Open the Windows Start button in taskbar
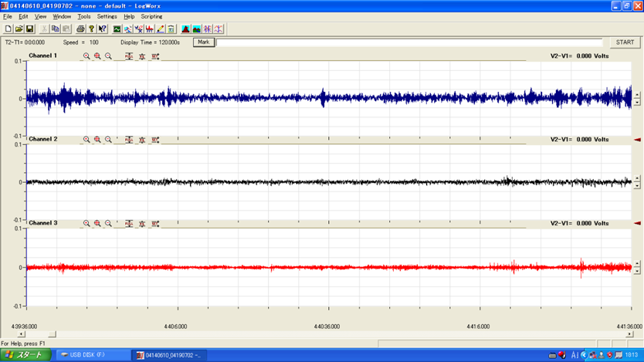644x362 pixels. [x=25, y=355]
